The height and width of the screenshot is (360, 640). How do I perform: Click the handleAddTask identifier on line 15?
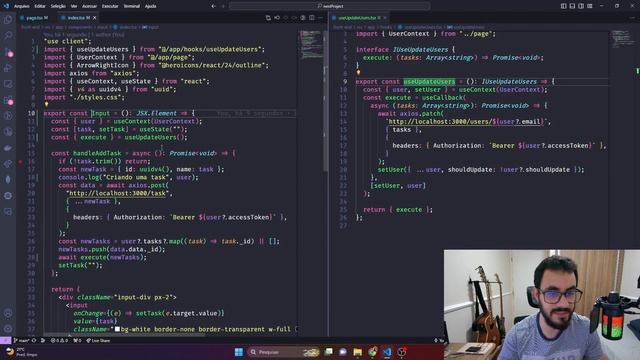click(x=97, y=153)
